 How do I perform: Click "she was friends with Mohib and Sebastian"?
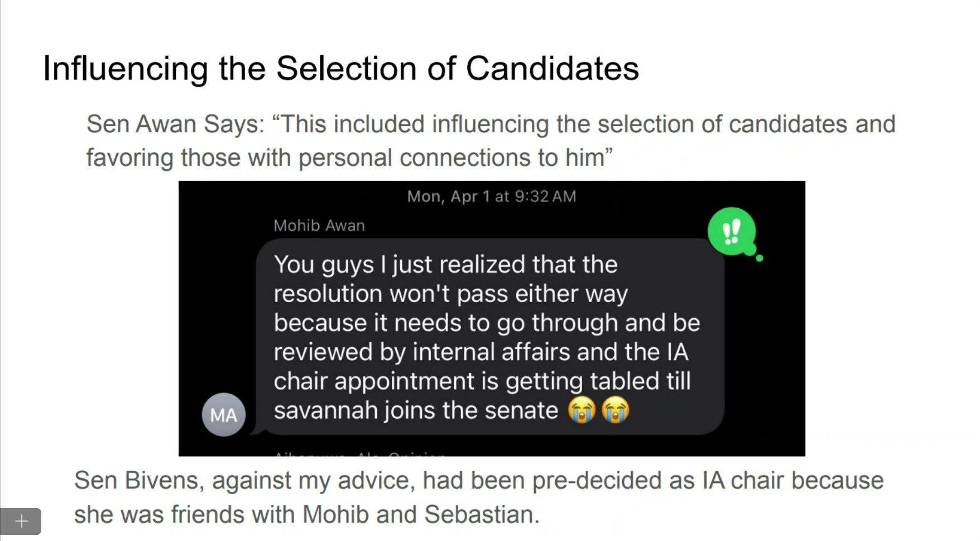pos(306,514)
